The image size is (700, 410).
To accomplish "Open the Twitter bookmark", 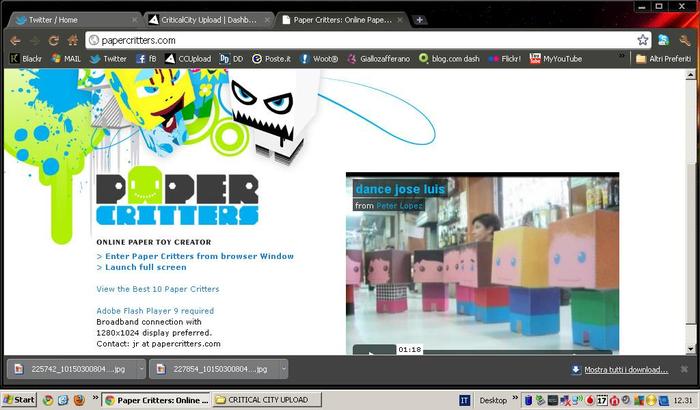I will coord(108,59).
